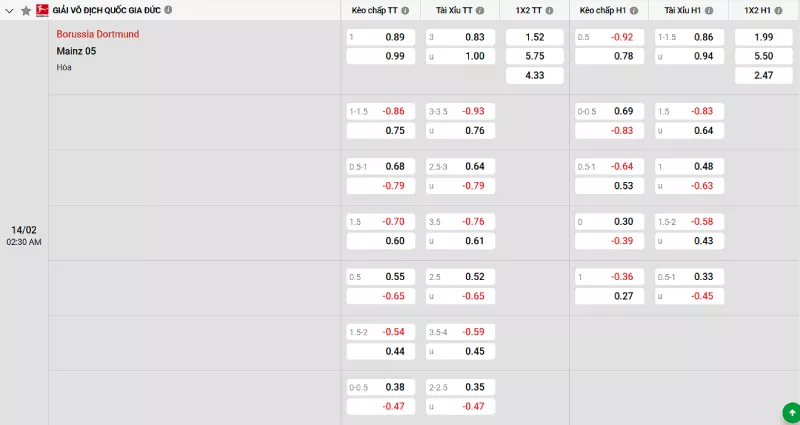Image resolution: width=800 pixels, height=425 pixels.
Task: Favorite the league with the star icon
Action: point(26,10)
